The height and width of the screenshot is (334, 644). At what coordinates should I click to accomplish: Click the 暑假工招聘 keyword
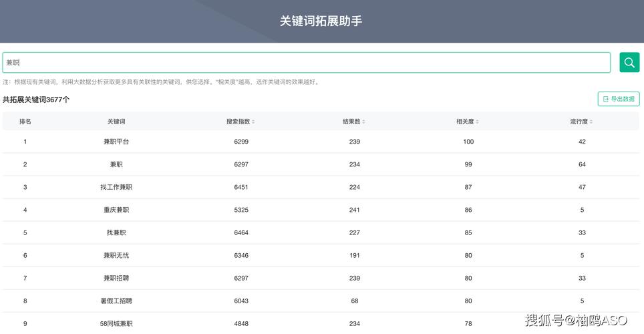pos(116,301)
